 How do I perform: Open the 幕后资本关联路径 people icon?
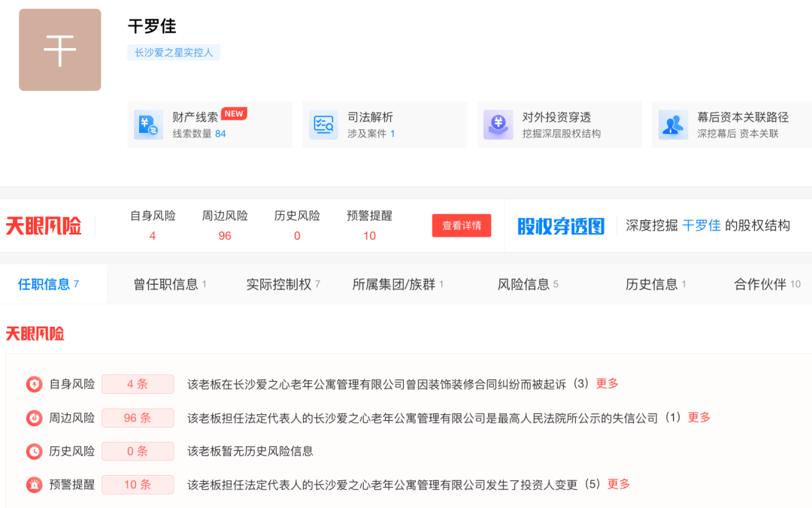672,125
